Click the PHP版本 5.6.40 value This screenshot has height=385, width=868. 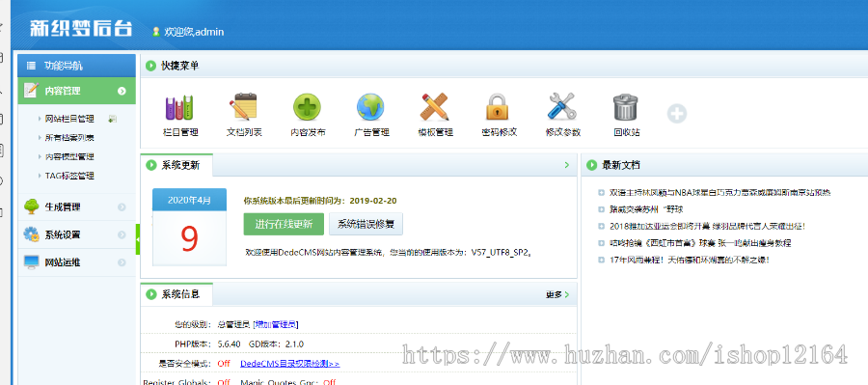coord(230,344)
